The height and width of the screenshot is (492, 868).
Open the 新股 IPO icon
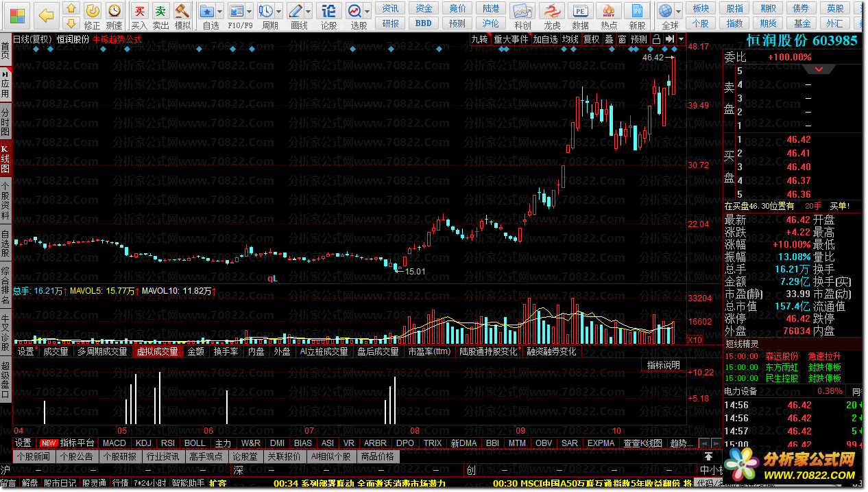(x=637, y=10)
